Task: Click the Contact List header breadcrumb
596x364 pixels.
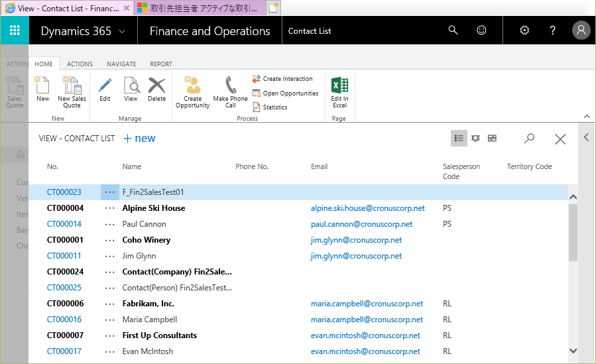Action: pyautogui.click(x=310, y=31)
